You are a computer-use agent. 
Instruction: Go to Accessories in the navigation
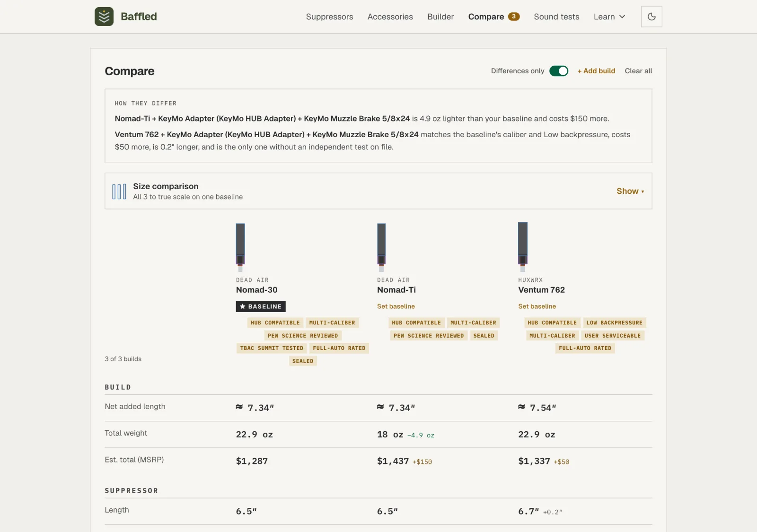pos(390,17)
